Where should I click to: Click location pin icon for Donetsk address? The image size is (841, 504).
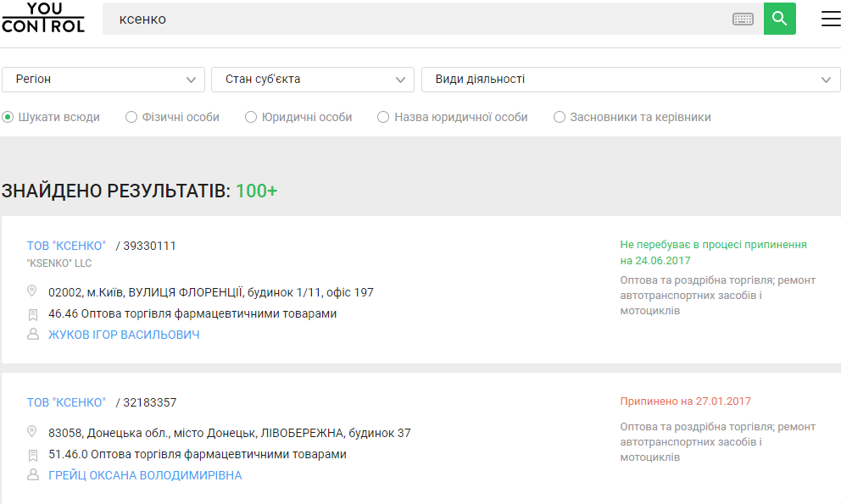(33, 432)
